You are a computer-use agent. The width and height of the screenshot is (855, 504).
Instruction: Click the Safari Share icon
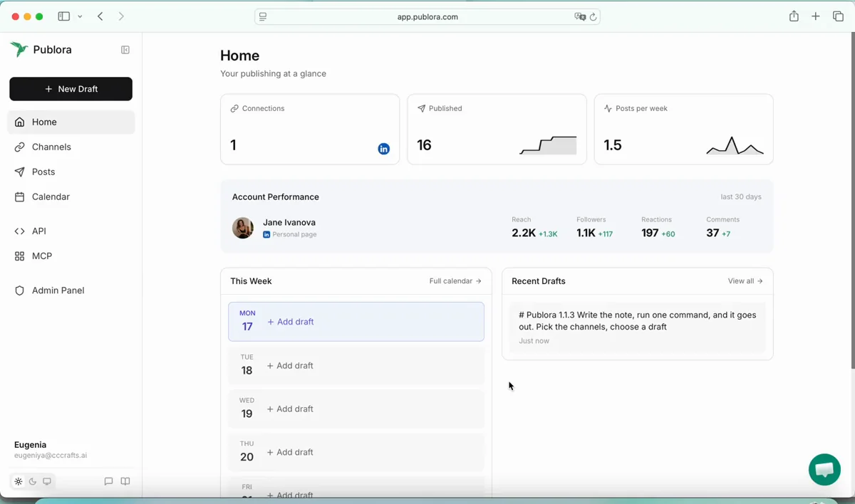tap(794, 16)
